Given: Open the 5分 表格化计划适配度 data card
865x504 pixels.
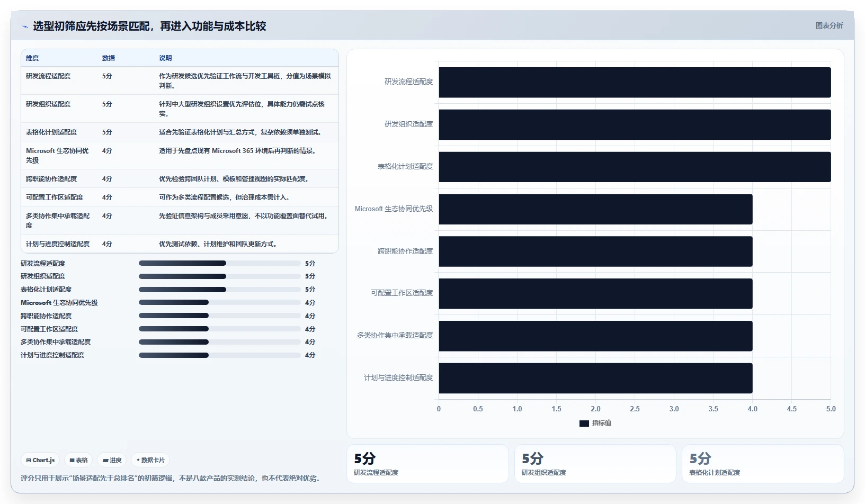Looking at the screenshot, I should (763, 464).
